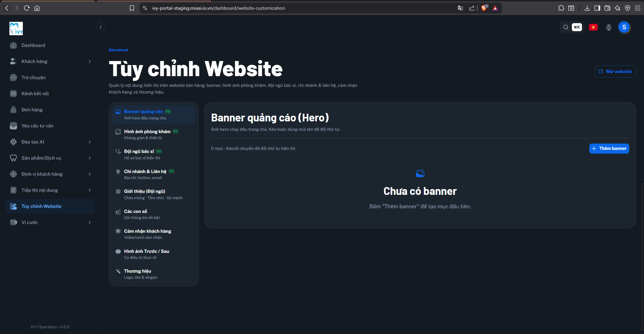644x334 pixels.
Task: Switch language via Vietnam flag icon
Action: 593,27
